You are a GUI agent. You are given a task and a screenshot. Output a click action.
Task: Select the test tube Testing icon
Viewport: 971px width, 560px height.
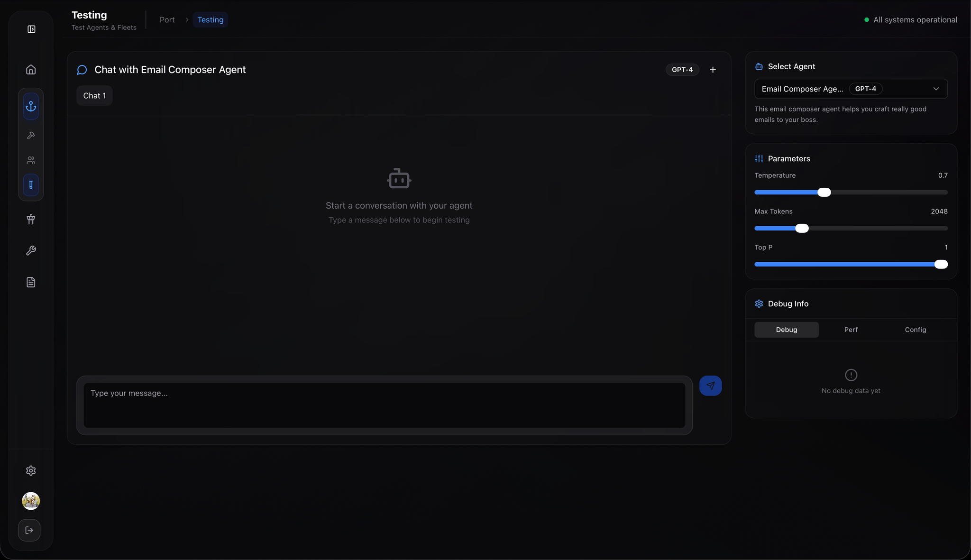tap(31, 185)
